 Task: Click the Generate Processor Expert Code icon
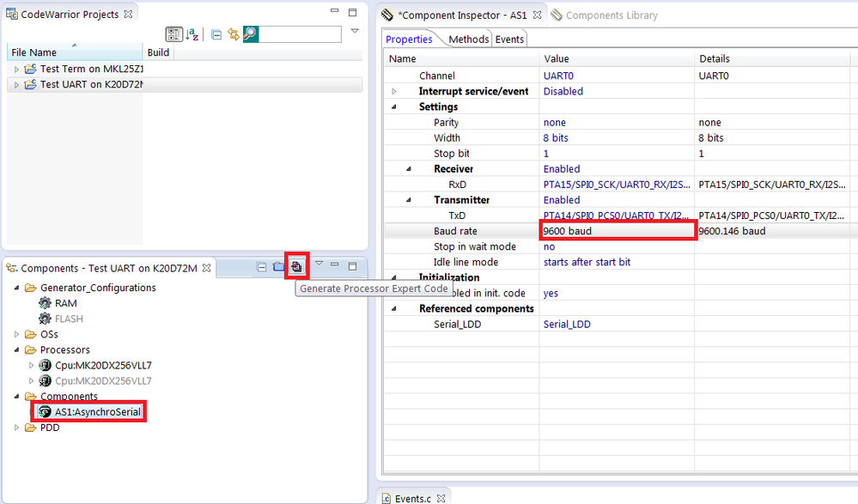[296, 266]
